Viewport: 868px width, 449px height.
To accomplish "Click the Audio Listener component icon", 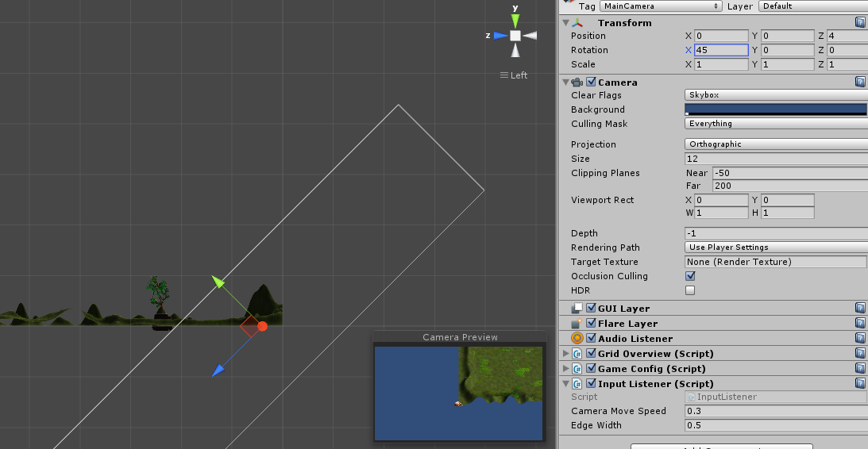I will pos(577,338).
